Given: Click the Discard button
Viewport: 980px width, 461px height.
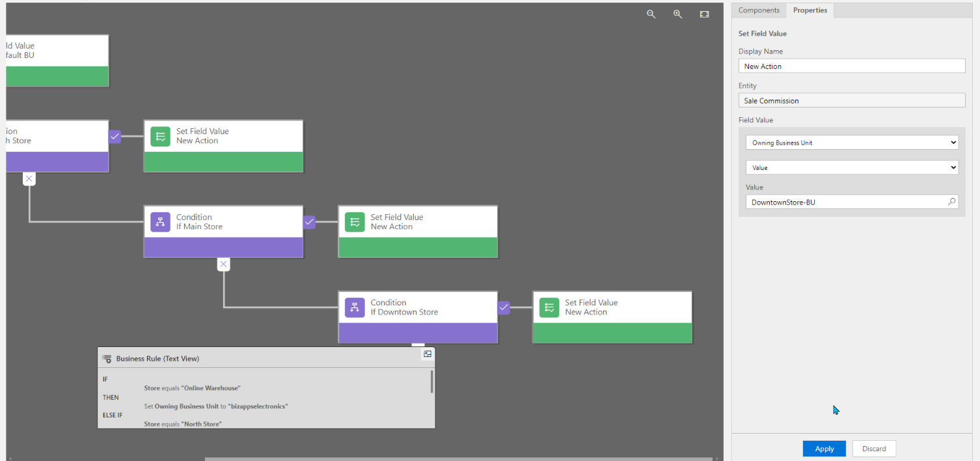Looking at the screenshot, I should pyautogui.click(x=874, y=449).
